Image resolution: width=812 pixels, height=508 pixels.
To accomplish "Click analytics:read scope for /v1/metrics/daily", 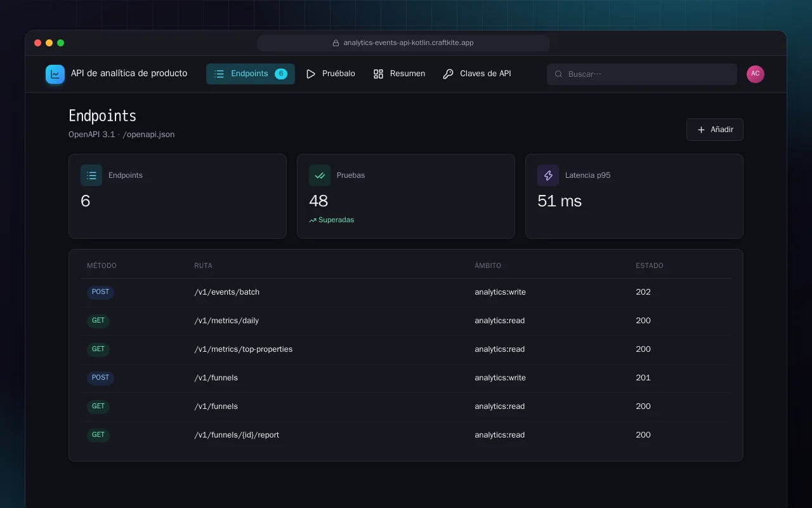I will click(500, 321).
